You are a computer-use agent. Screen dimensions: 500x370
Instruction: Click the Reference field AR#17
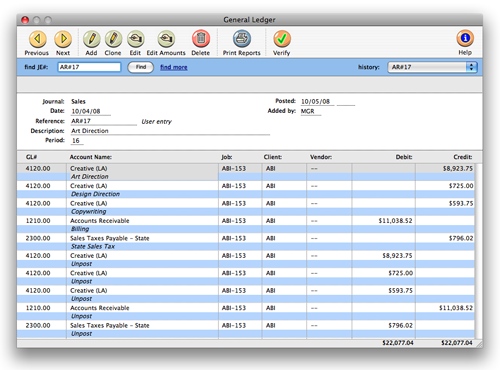(x=103, y=121)
